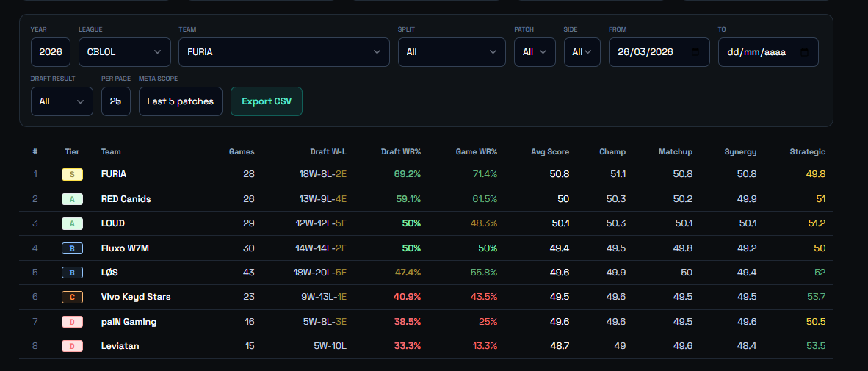Click Vivo Keyd Stars' strategic score 53.7

coord(816,297)
